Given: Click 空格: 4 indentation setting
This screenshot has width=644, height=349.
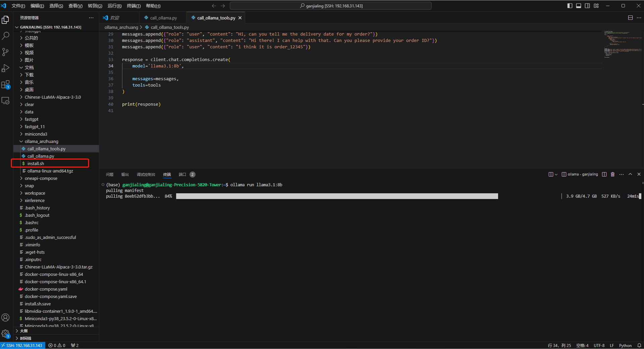Looking at the screenshot, I should 582,345.
